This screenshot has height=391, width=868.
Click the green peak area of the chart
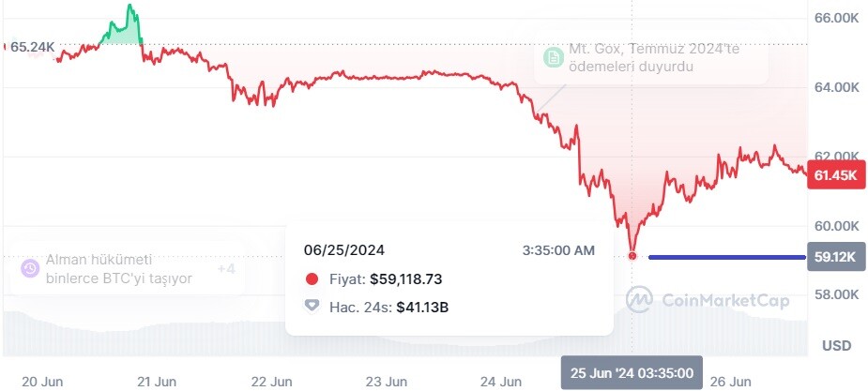[123, 30]
